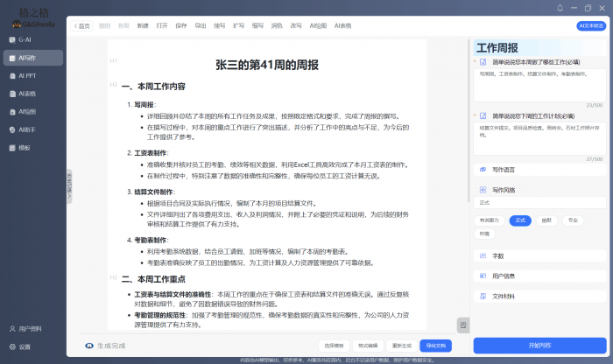Screen dimensions: 613x364
Task: Click 润色 in the top editor toolbar
Action: [x=277, y=26]
